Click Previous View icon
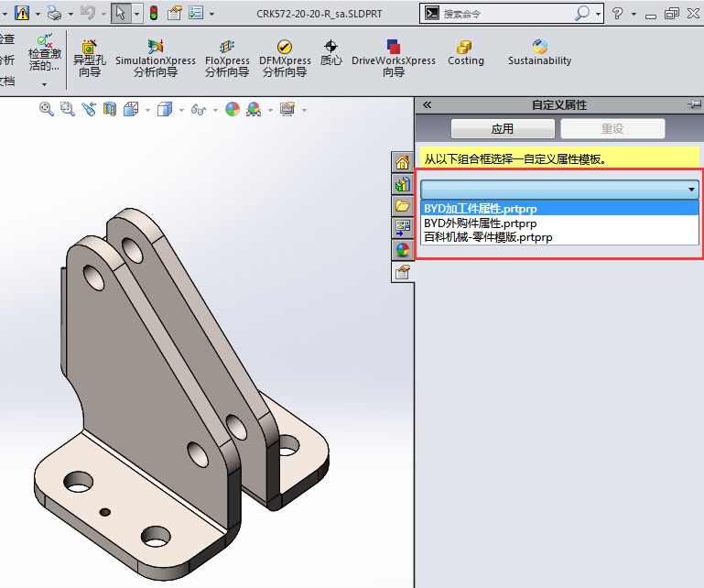The image size is (704, 588). 89,109
